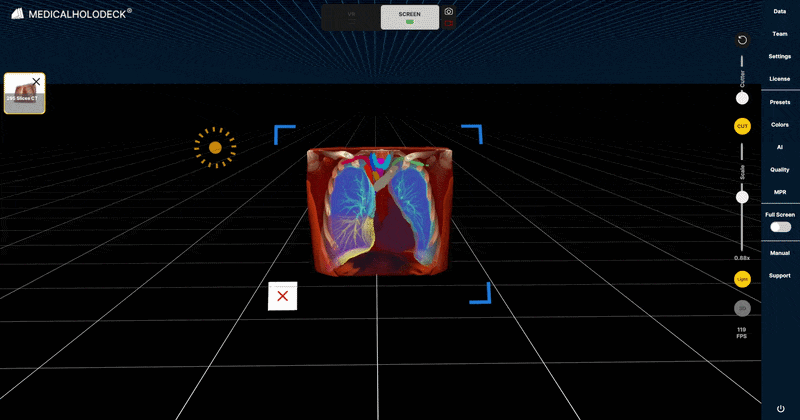
Task: Open the Settings menu
Action: click(779, 56)
